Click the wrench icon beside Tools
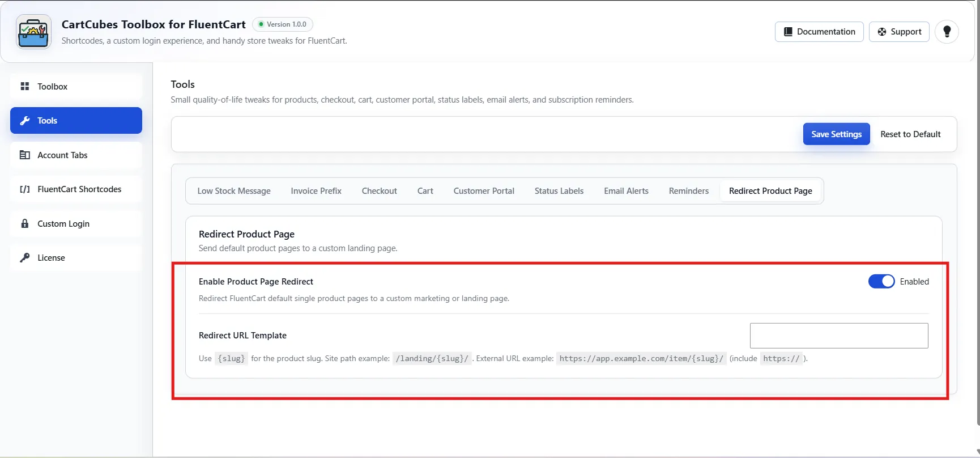Viewport: 980px width, 458px height. pyautogui.click(x=25, y=120)
